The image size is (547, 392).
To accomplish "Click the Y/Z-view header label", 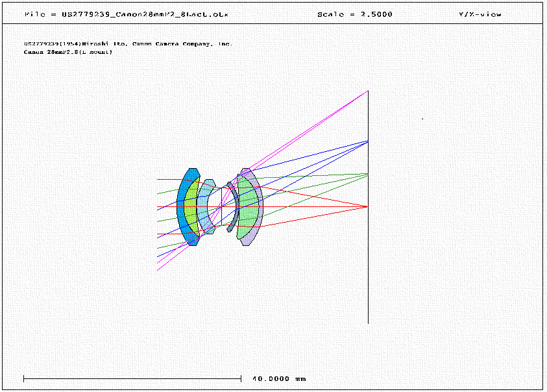I will tap(480, 14).
